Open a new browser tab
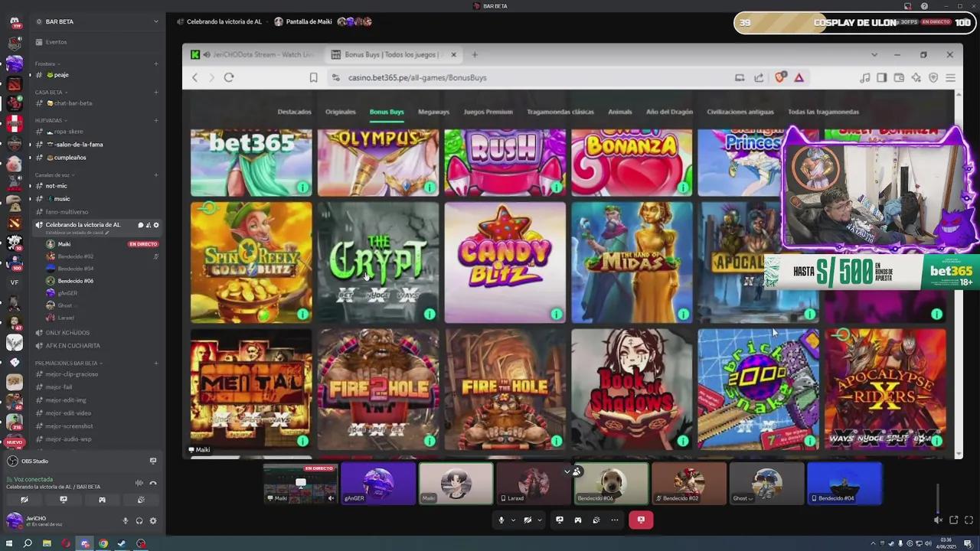 point(475,54)
